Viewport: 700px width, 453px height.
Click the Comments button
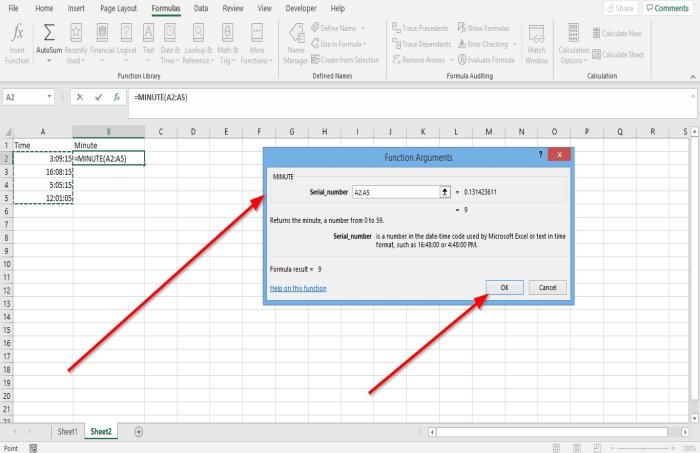[668, 8]
